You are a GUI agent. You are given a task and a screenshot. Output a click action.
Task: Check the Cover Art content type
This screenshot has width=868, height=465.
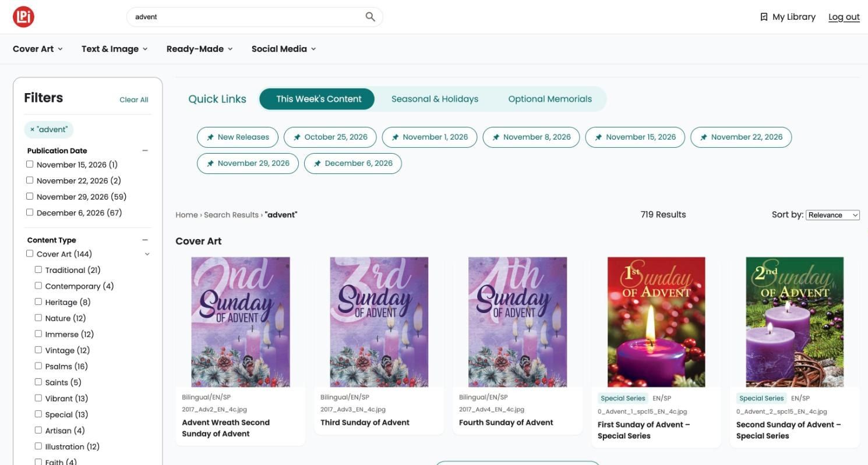pos(30,254)
